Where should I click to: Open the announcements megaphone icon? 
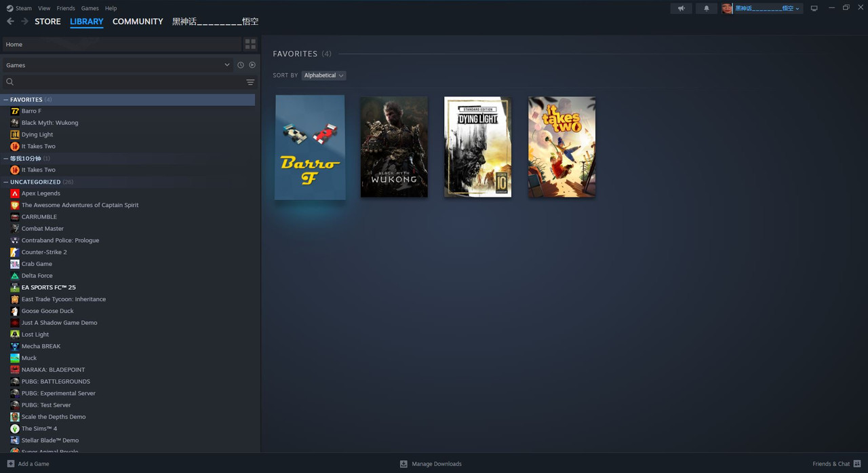682,8
